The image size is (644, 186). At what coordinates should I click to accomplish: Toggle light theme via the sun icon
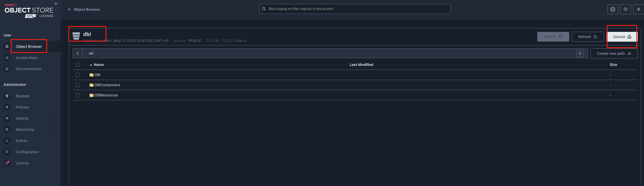coord(638,9)
